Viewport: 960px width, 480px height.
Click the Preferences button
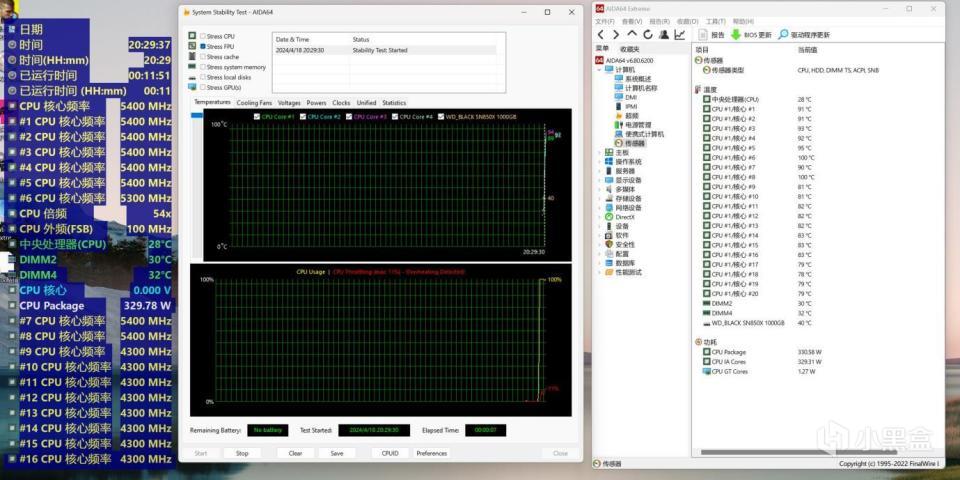pos(432,453)
